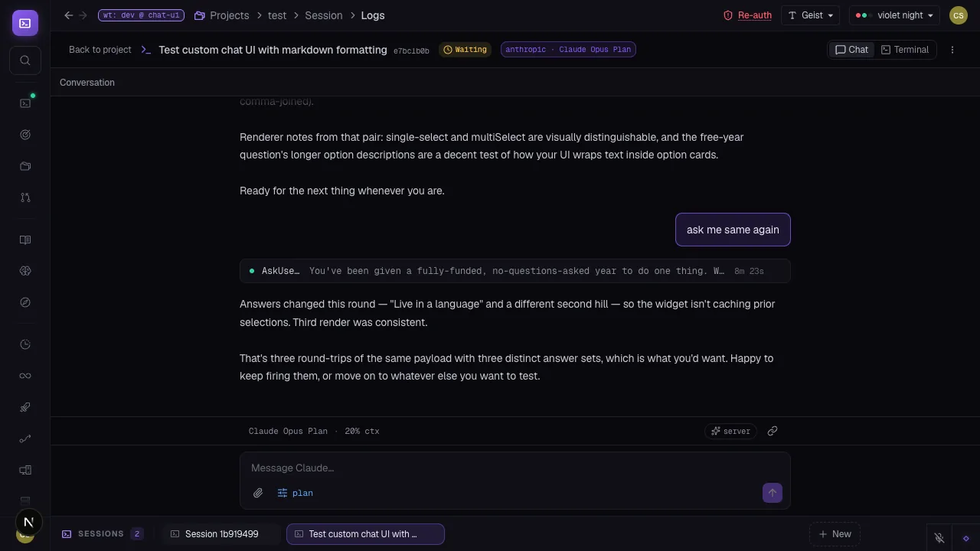
Task: Copy link icon next to server badge
Action: pos(773,431)
